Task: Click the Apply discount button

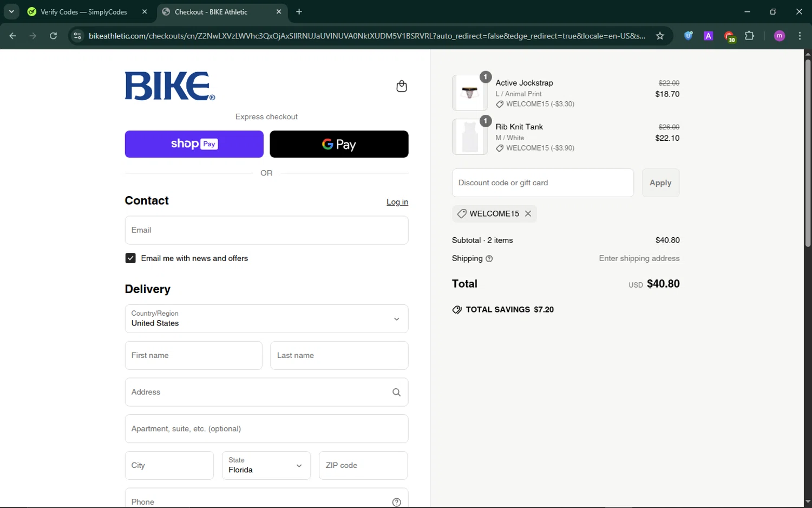Action: point(660,183)
